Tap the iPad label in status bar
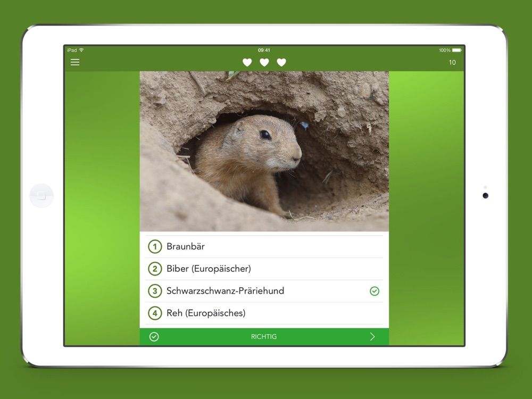Viewport: 532px width, 399px height. 72,50
